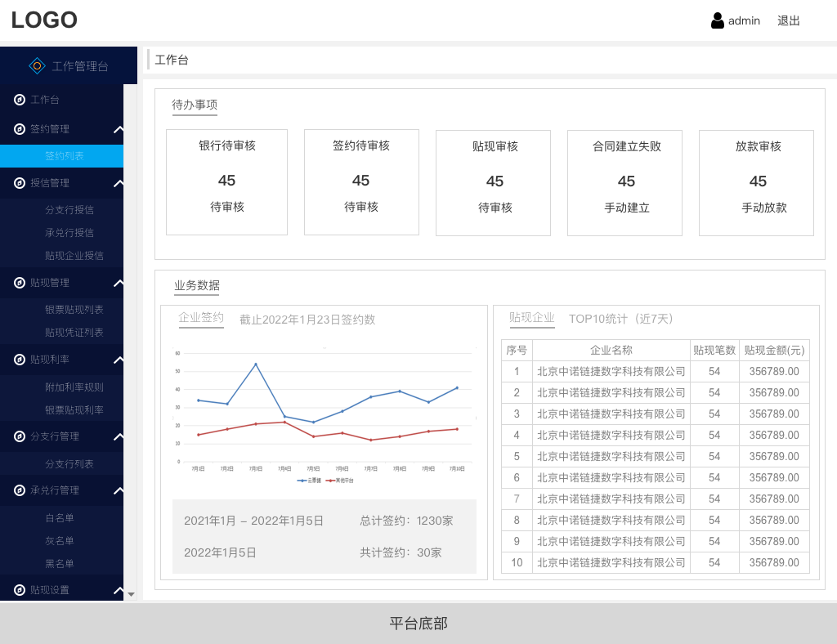Screen dimensions: 837x644
Task: Toggle the 其他平台 chart legend
Action: coord(342,481)
